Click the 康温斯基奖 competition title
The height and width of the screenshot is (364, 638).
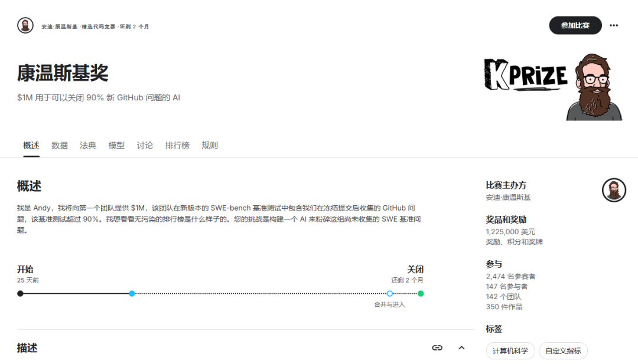[63, 73]
